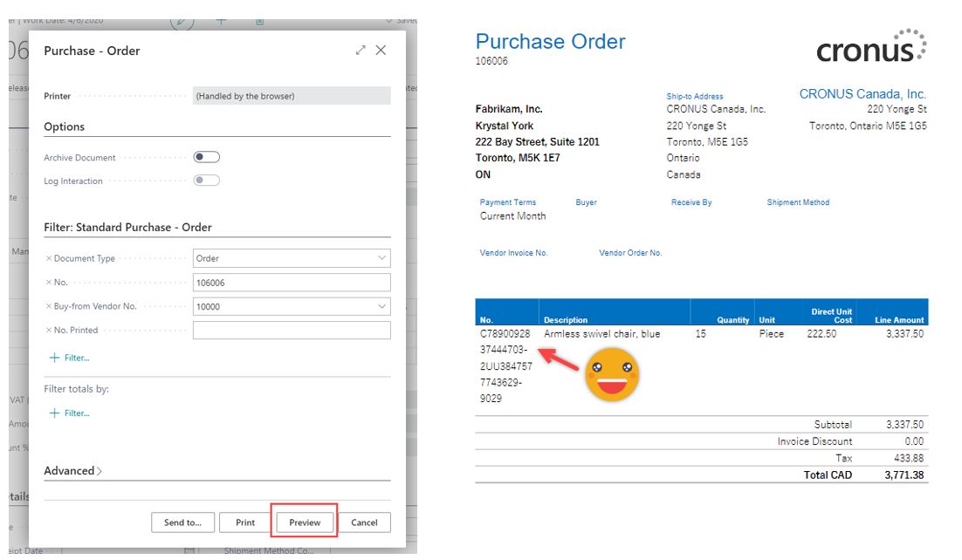Open the Buy-from Vendor No. dropdown
962x560 pixels.
381,307
